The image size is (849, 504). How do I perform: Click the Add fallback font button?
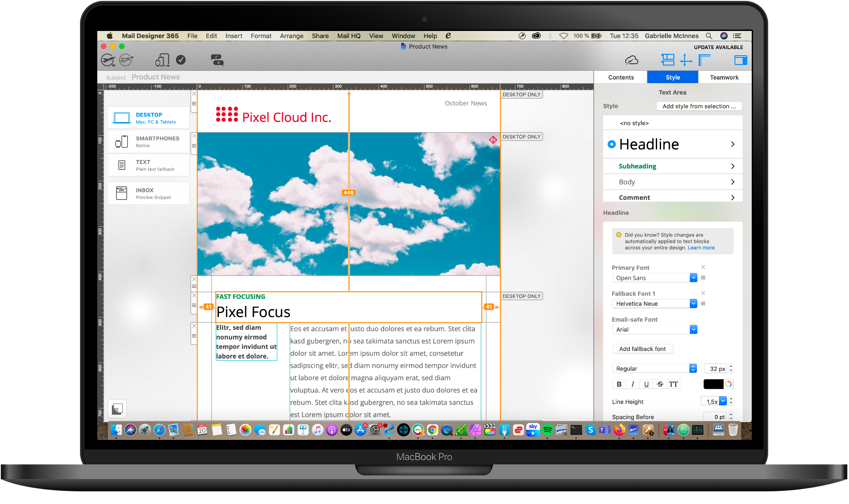(x=642, y=348)
